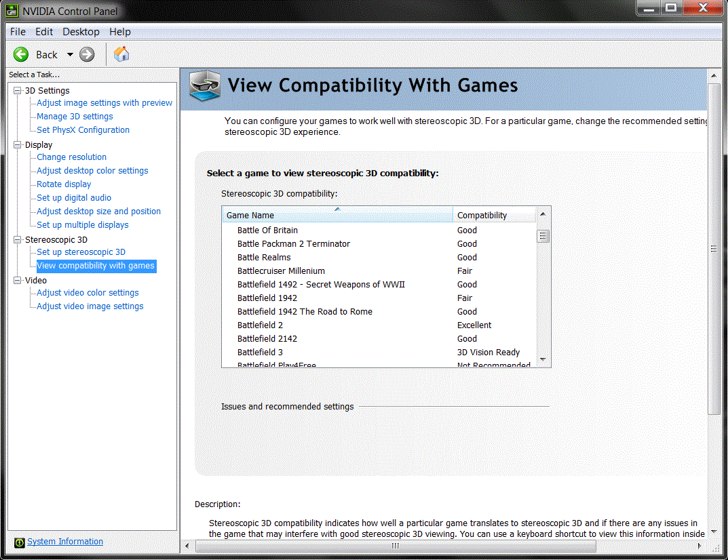Click the System Information icon
Image resolution: width=728 pixels, height=560 pixels.
pyautogui.click(x=20, y=542)
